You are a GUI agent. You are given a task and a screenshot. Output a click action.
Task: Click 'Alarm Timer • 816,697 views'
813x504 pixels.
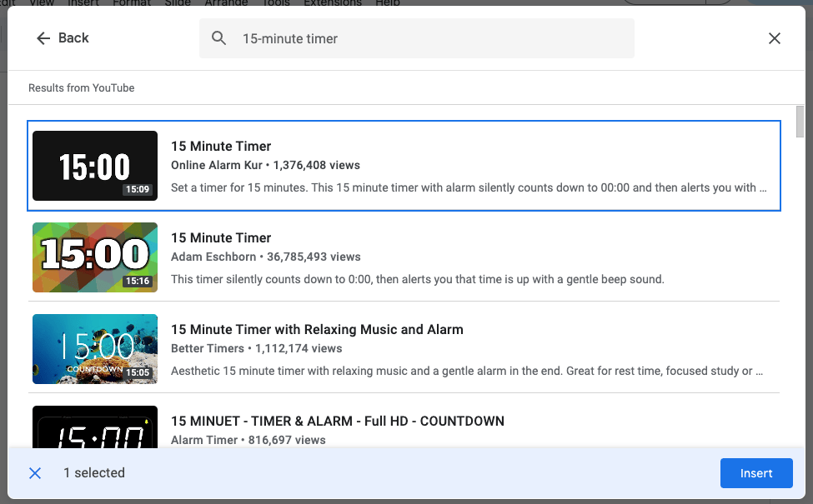pyautogui.click(x=248, y=441)
